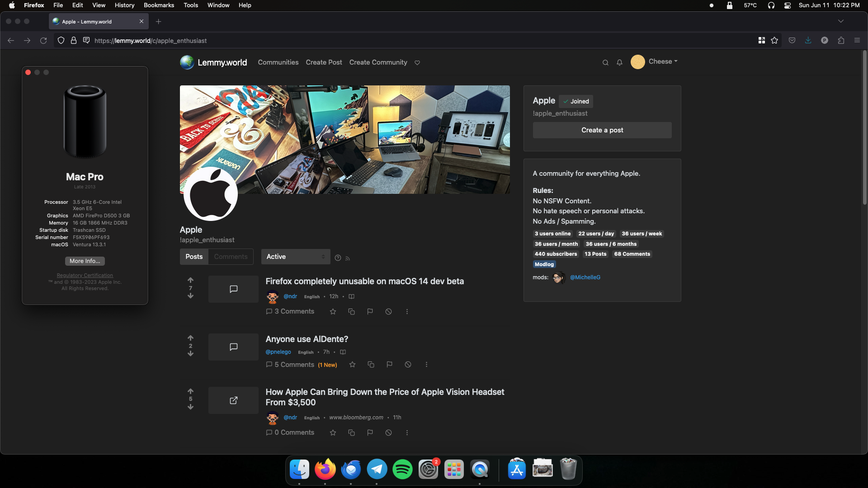The image size is (868, 488).
Task: Open the text-post thumbnail for AlDente post
Action: [233, 347]
